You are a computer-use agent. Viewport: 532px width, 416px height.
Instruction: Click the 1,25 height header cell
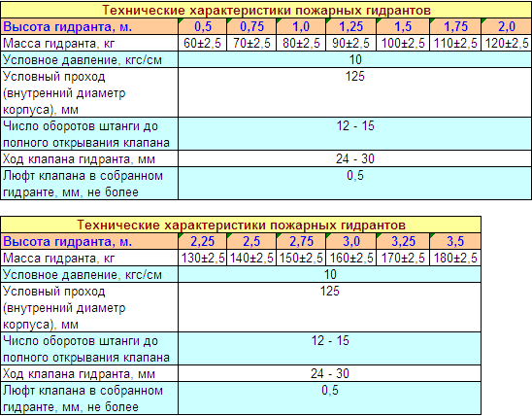(350, 26)
